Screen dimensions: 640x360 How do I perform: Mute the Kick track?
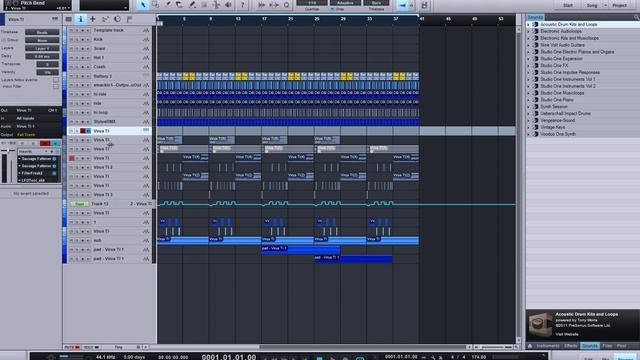71,40
